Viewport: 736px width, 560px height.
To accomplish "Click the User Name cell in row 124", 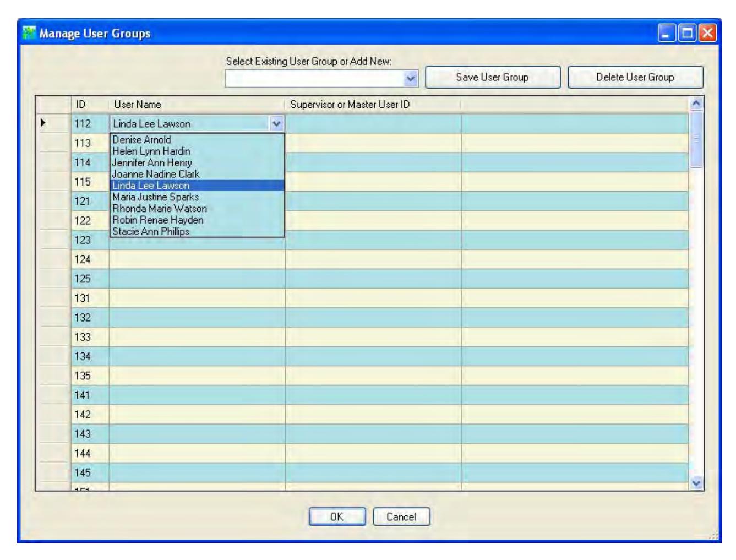I will 197,259.
